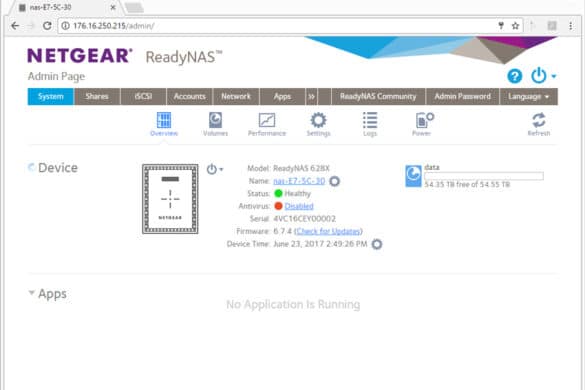Open a new browser tab
Image resolution: width=585 pixels, height=390 pixels.
click(x=134, y=7)
